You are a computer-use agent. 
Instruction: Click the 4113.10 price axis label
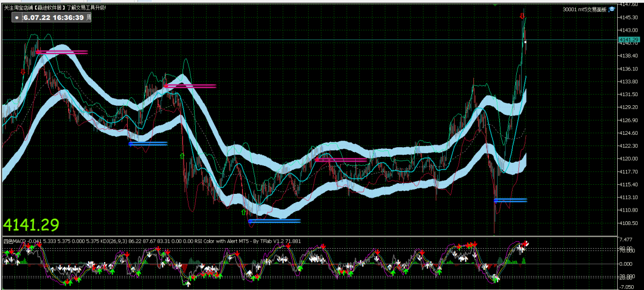click(629, 198)
